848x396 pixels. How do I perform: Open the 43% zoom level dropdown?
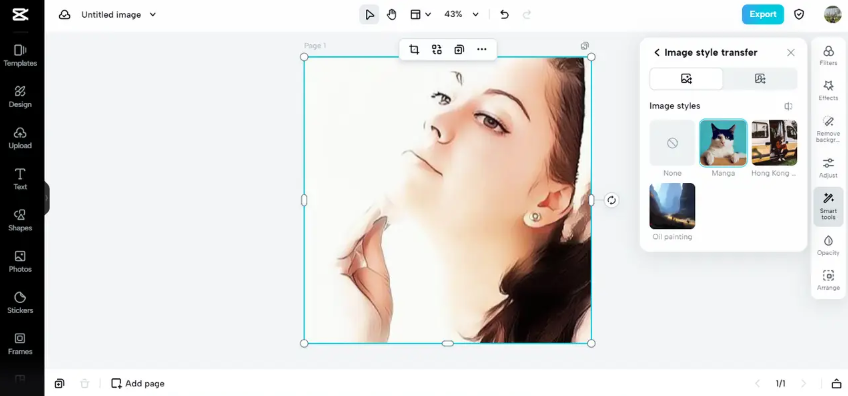(x=461, y=15)
